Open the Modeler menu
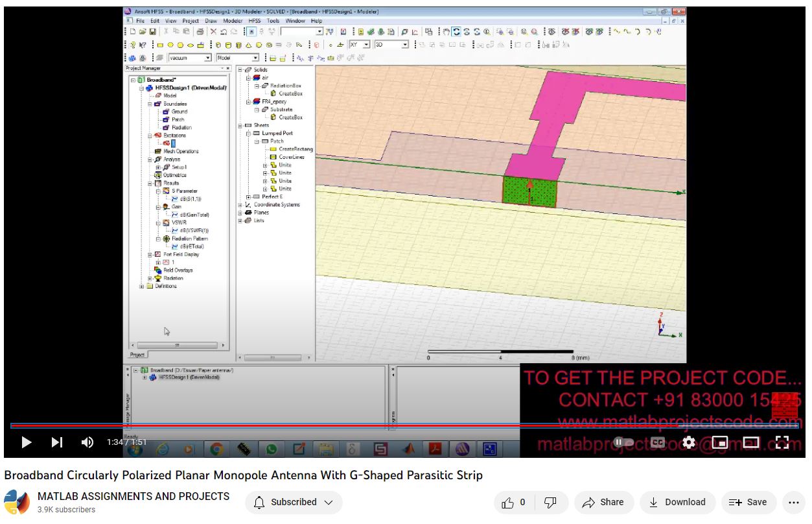The width and height of the screenshot is (812, 524). click(233, 21)
